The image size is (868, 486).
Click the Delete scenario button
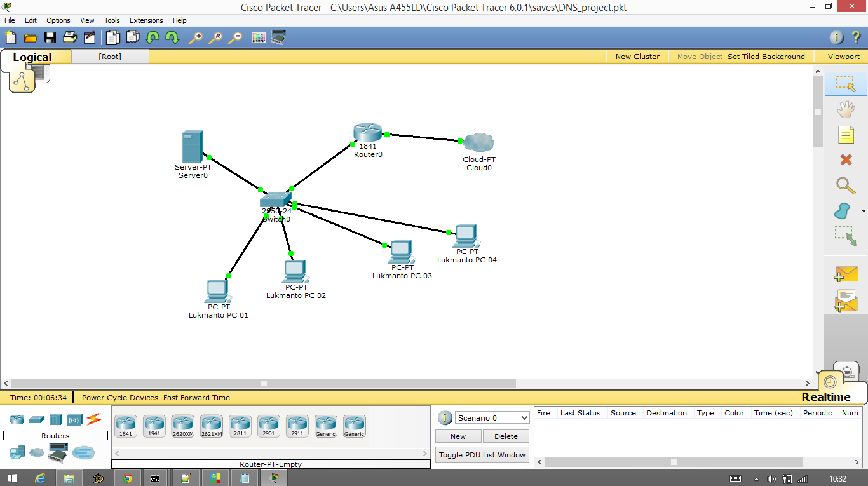506,436
